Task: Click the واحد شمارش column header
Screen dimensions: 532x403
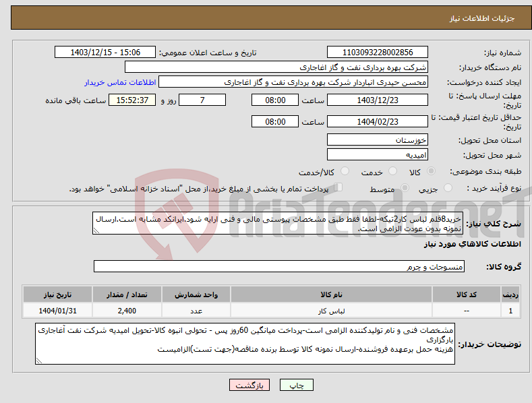Action: coord(196,294)
